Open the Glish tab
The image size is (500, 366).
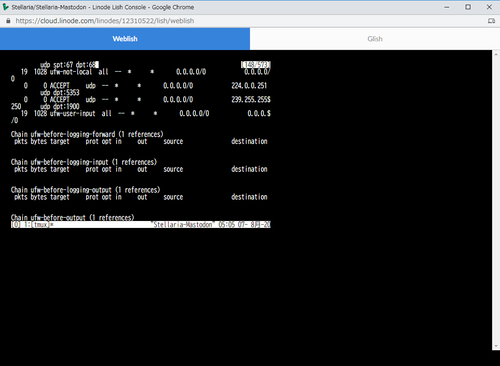tap(375, 39)
